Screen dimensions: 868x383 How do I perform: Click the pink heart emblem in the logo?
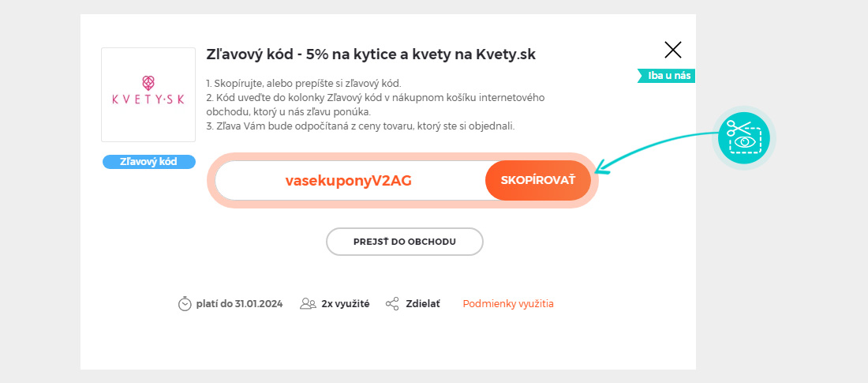pos(148,83)
